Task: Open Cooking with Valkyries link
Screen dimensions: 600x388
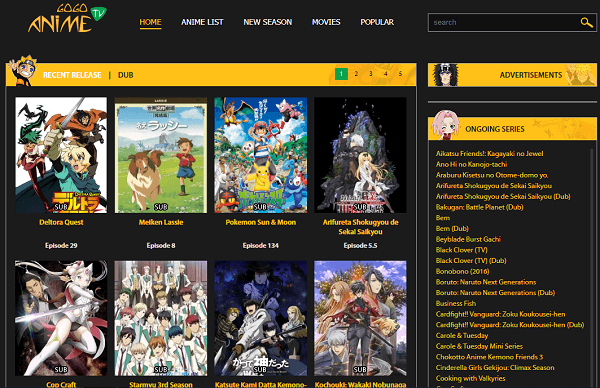Action: click(471, 378)
